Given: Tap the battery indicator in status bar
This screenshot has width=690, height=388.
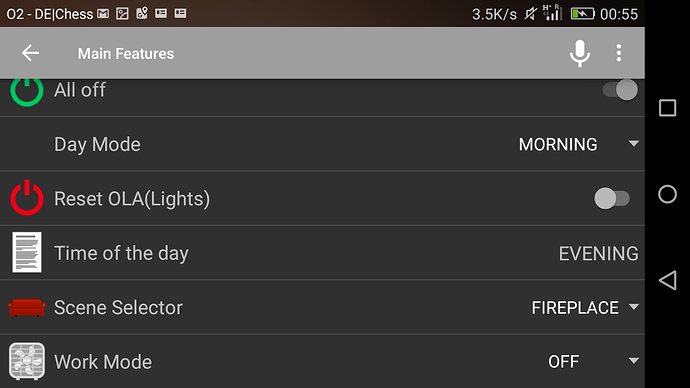Looking at the screenshot, I should [x=582, y=14].
